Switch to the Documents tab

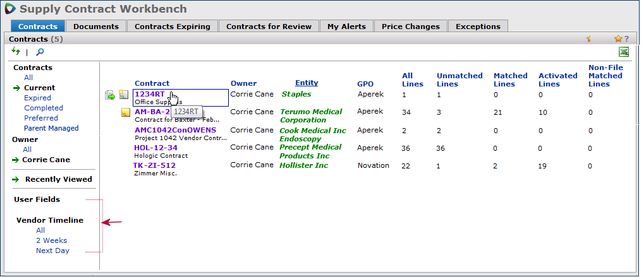96,27
